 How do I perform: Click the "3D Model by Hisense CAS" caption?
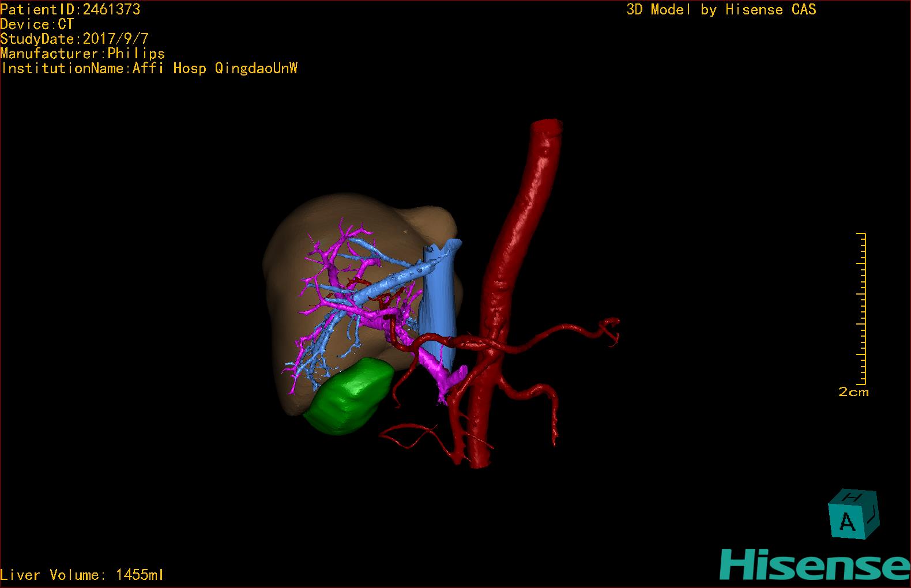point(721,10)
